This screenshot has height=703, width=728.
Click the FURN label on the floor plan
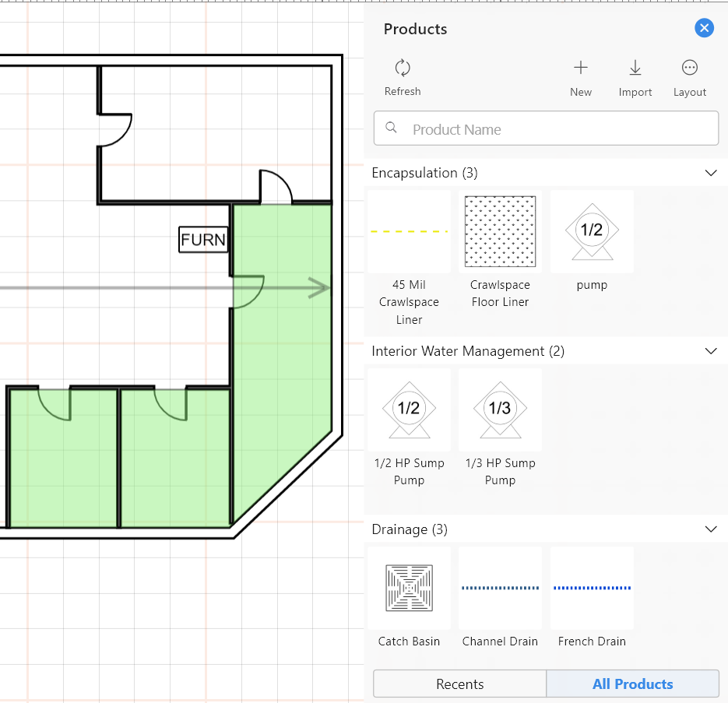[x=203, y=240]
